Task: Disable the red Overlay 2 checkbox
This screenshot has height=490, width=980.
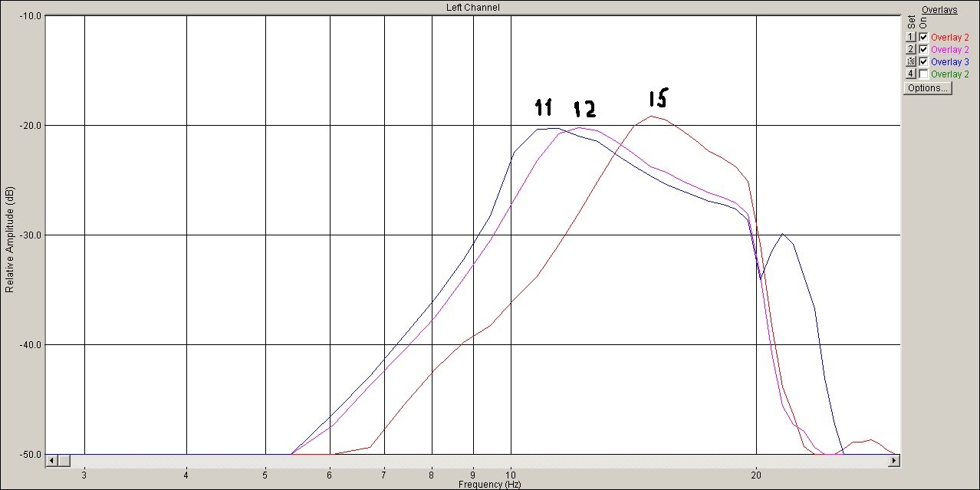Action: point(923,37)
